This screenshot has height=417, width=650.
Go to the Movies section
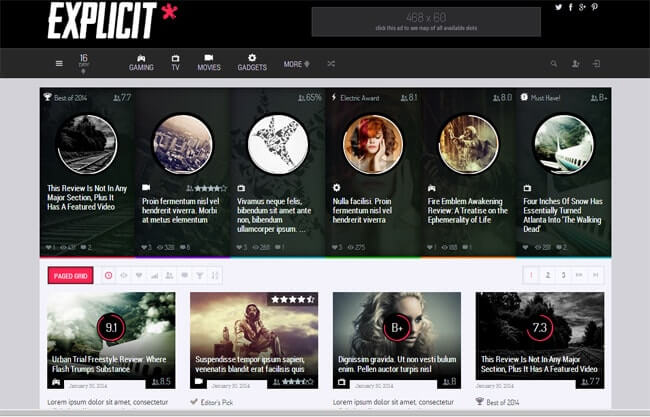click(x=209, y=62)
